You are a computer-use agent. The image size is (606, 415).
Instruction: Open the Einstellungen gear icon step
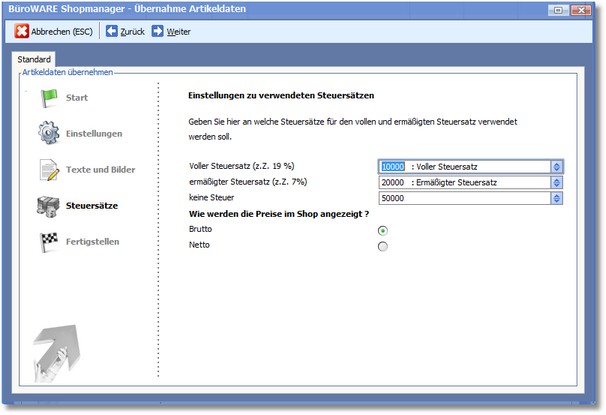[x=50, y=133]
